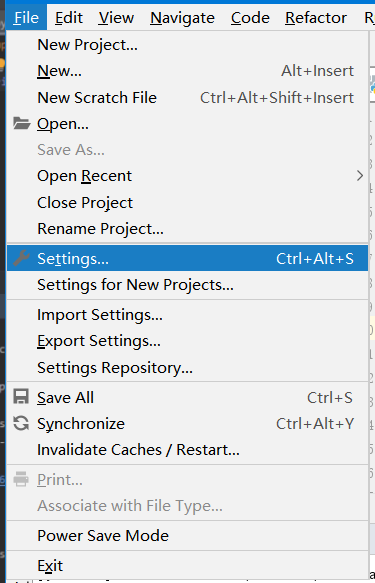Image resolution: width=375 pixels, height=583 pixels.
Task: Click the folder icon beside Open
Action: pos(21,123)
